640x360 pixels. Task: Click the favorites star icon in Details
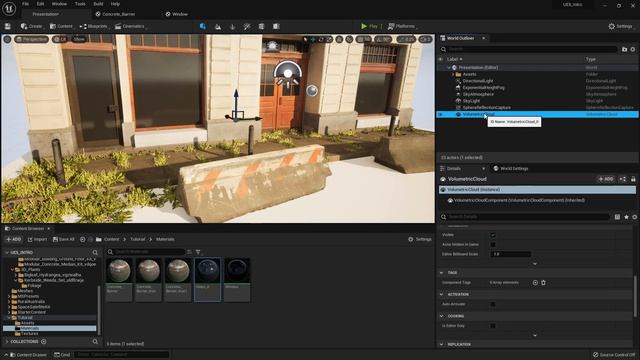point(626,217)
